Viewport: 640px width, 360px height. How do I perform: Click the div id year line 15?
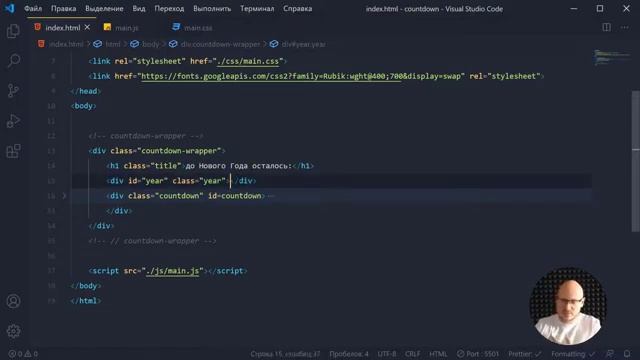pos(181,181)
